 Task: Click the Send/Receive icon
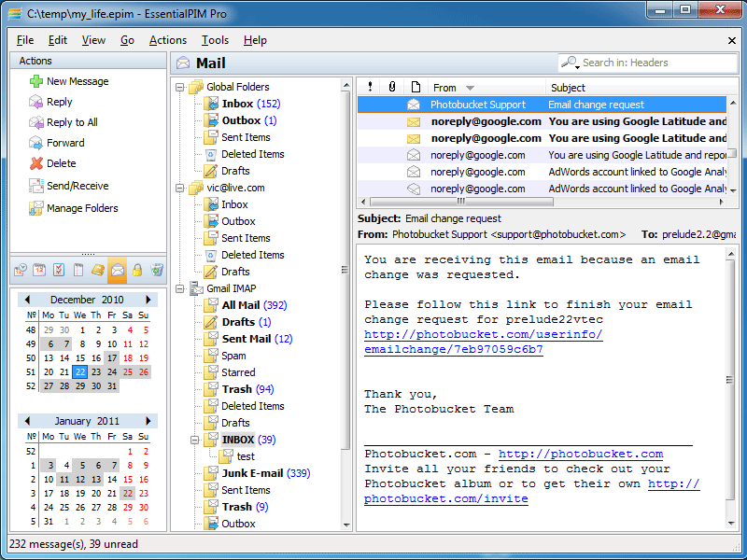point(36,186)
